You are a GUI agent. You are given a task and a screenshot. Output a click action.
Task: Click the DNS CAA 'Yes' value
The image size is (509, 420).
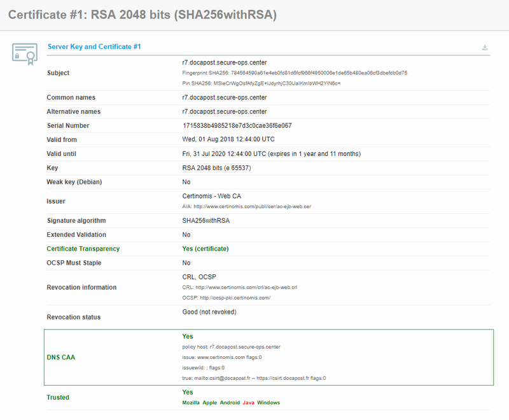click(x=188, y=336)
